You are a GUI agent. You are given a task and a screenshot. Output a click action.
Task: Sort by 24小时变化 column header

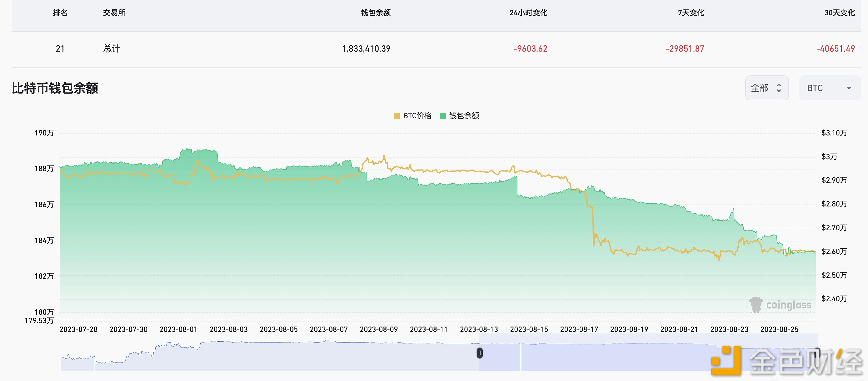point(528,13)
